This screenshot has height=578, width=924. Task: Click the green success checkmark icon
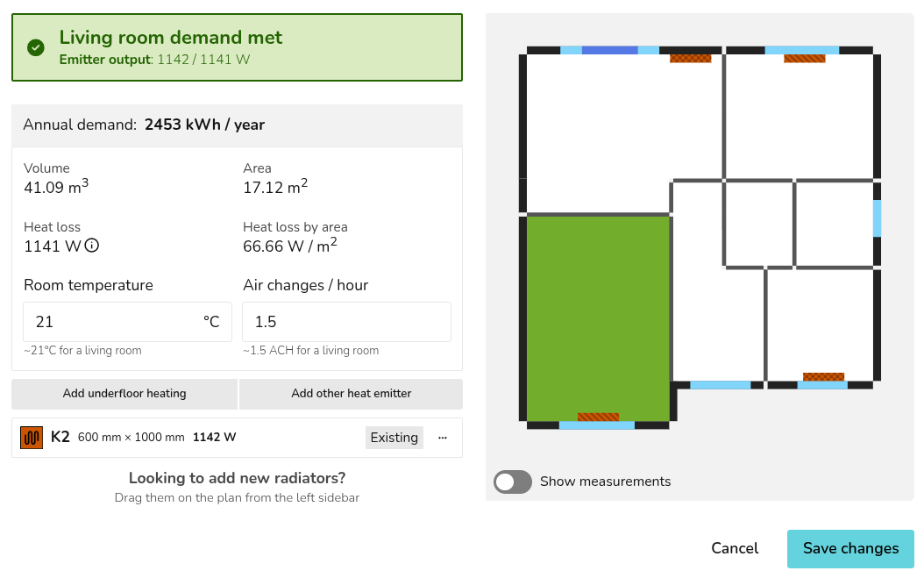click(x=35, y=47)
